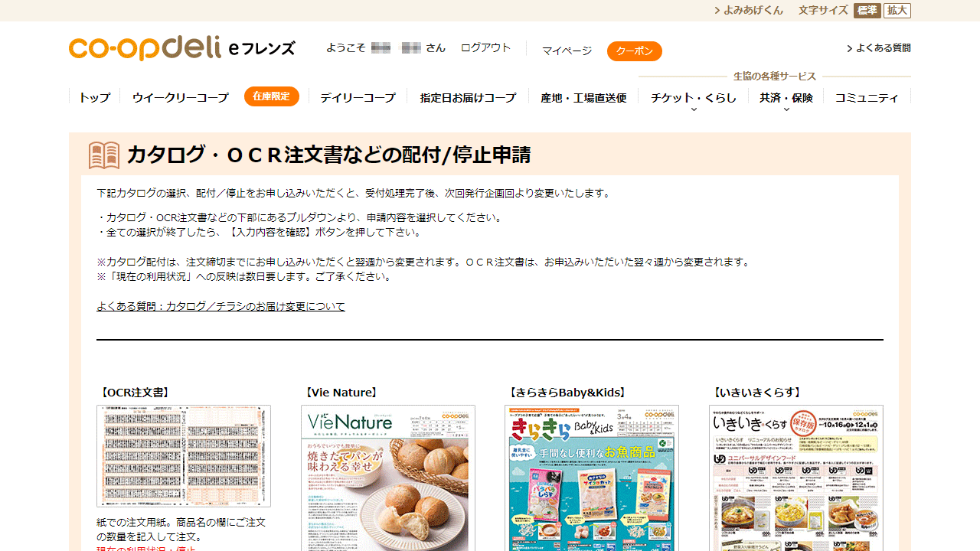Screen dimensions: 980x551
Task: Open マイページ link
Action: [x=567, y=51]
